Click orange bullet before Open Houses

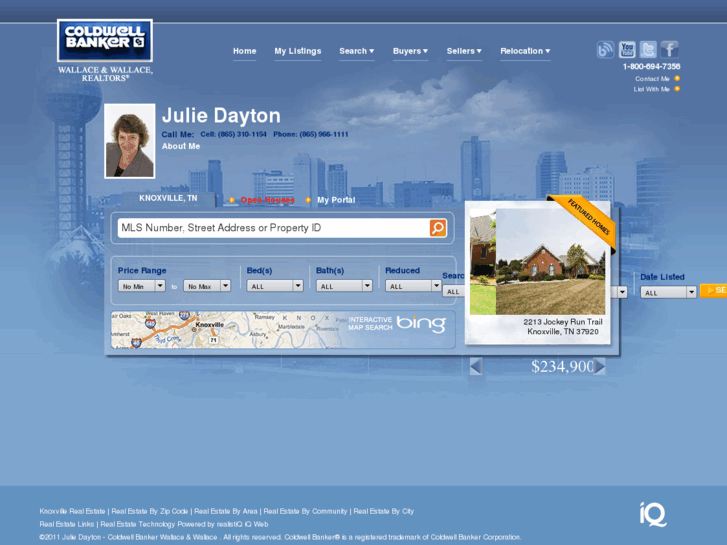[x=231, y=200]
